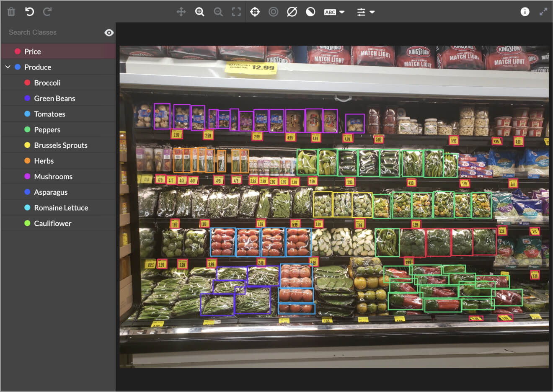Zoom out of the image
This screenshot has width=553, height=392.
[x=218, y=12]
